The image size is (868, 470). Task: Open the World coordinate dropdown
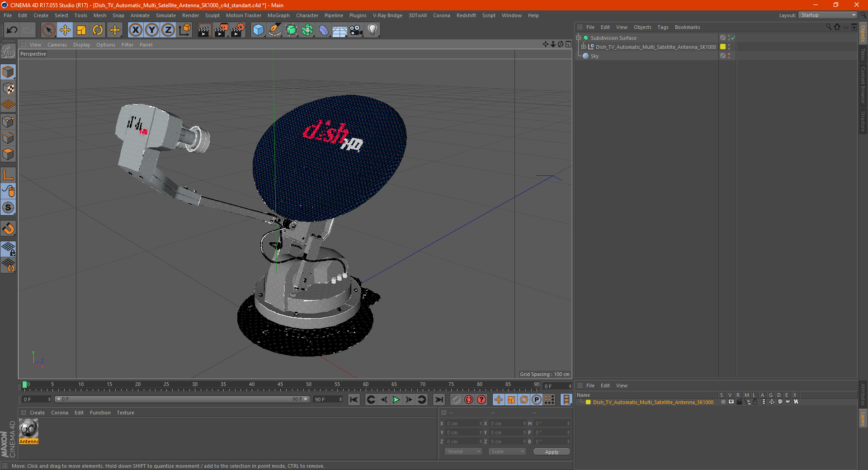(x=463, y=451)
